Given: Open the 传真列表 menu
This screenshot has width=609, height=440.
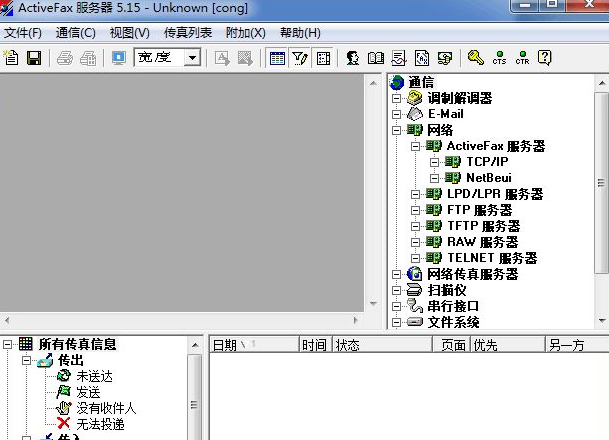Looking at the screenshot, I should [x=188, y=33].
